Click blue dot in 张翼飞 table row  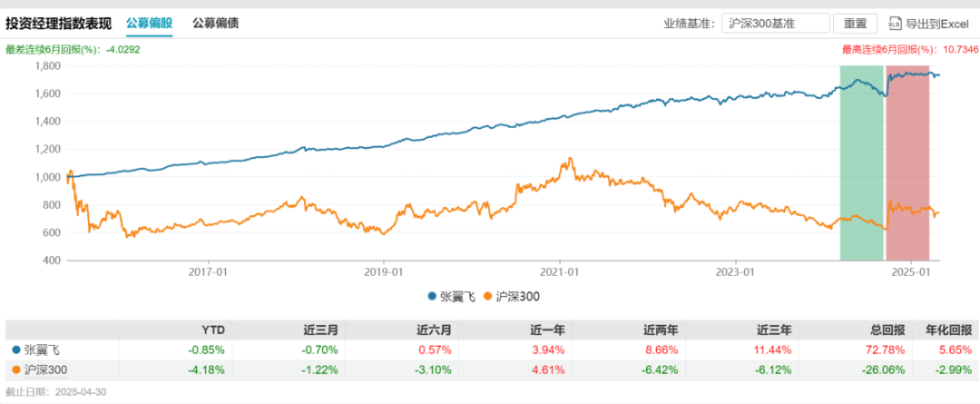coord(15,349)
